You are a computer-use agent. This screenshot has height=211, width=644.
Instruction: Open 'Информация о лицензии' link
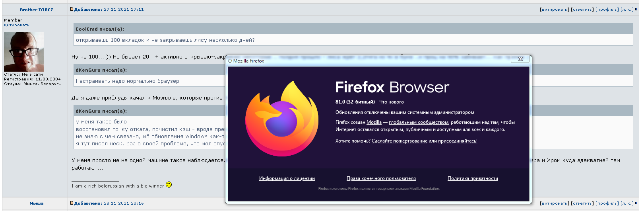tap(287, 178)
